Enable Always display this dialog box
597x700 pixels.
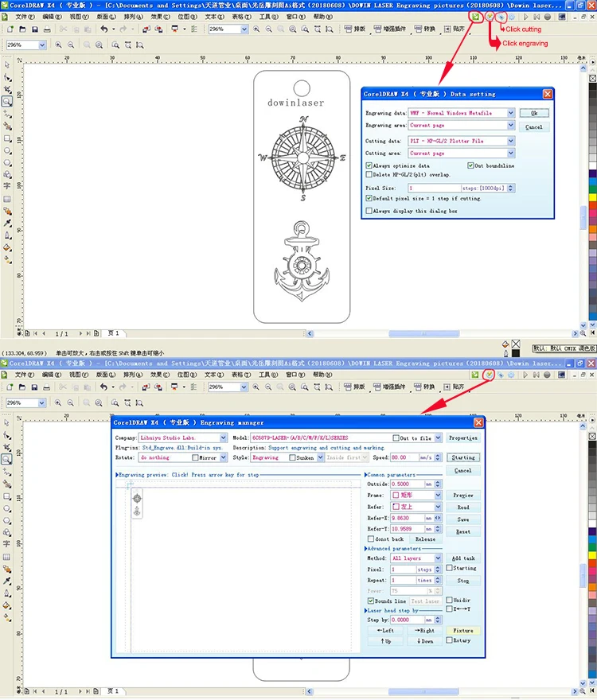[369, 211]
